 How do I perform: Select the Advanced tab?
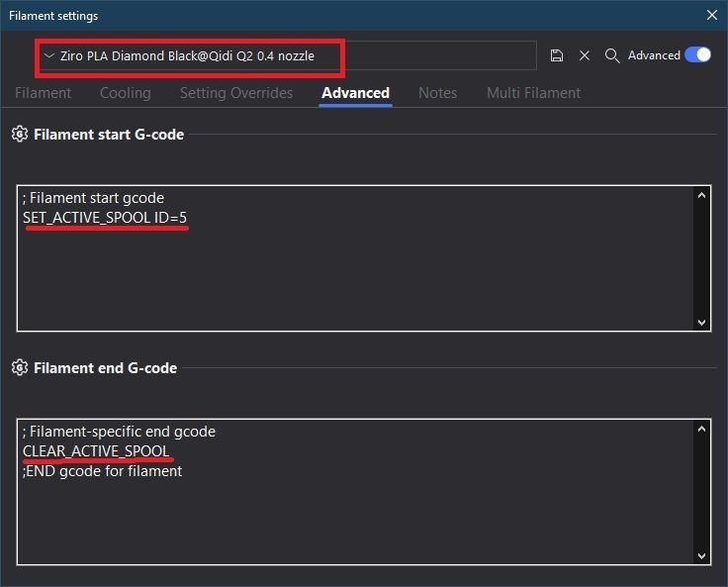(356, 93)
